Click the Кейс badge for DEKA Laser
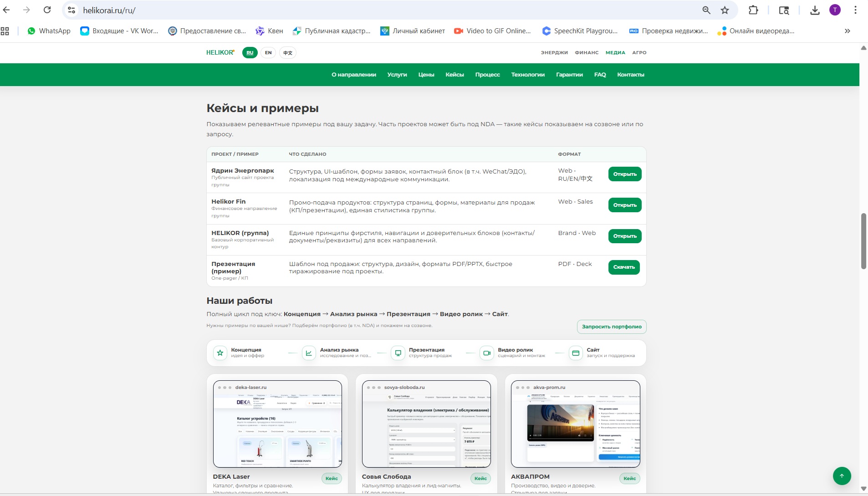868x496 pixels. (x=332, y=478)
